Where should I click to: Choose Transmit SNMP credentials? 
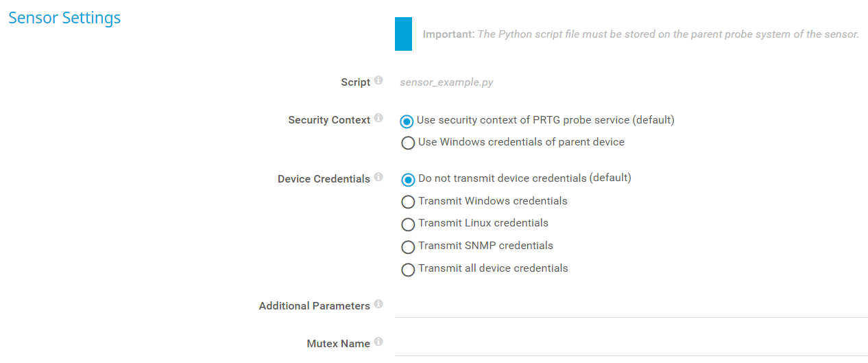(408, 247)
